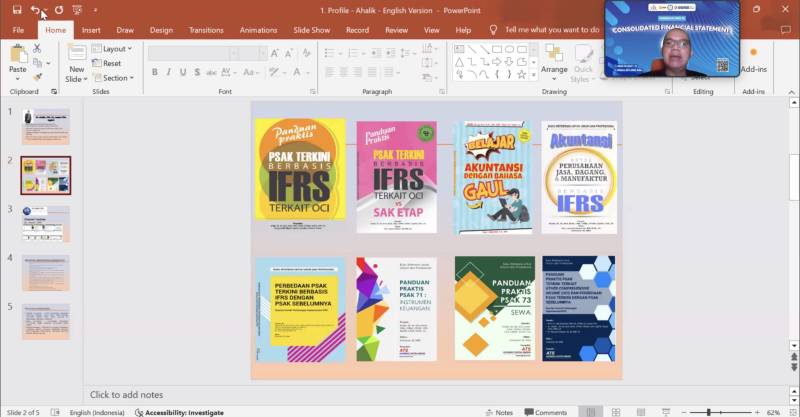This screenshot has height=417, width=800.
Task: Open the Transitions tab
Action: (206, 30)
